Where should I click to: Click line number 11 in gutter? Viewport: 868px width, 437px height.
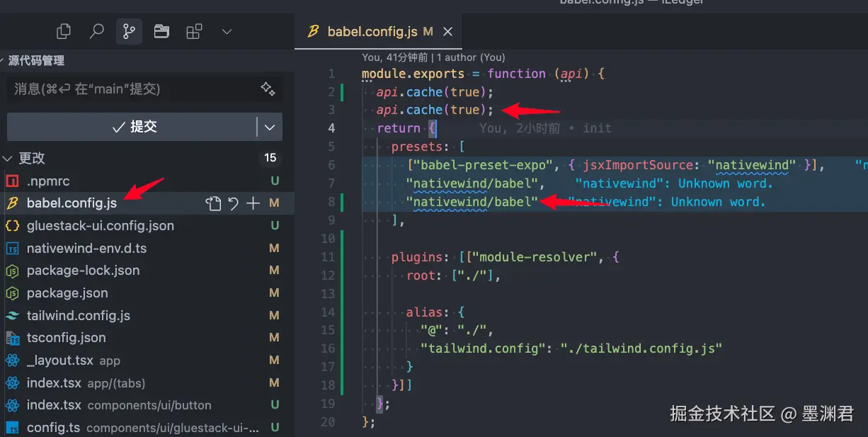[x=328, y=257]
